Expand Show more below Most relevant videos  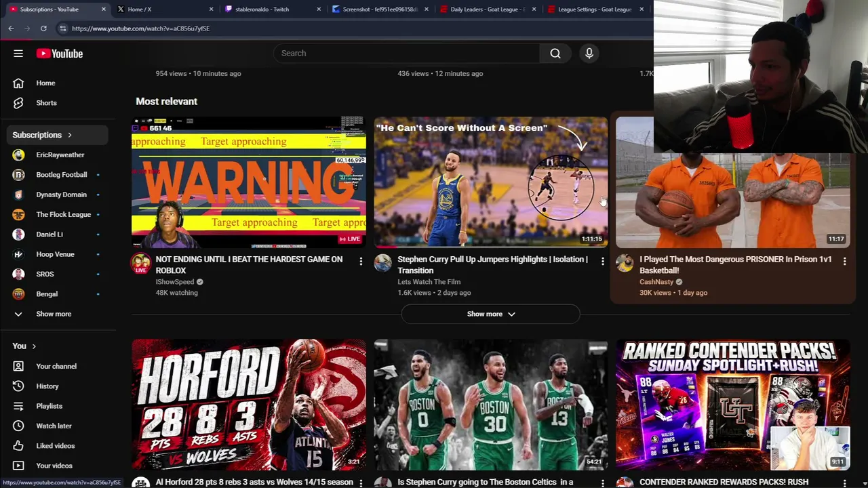[490, 314]
